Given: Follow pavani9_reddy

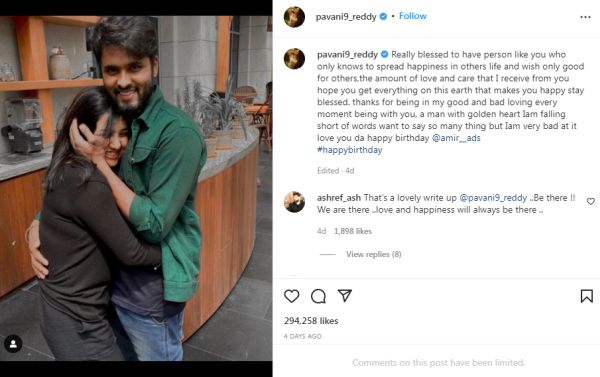Looking at the screenshot, I should (x=412, y=16).
